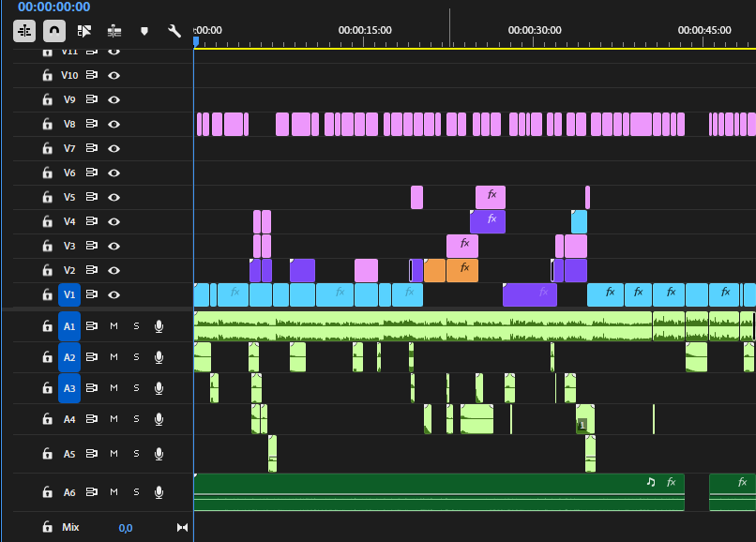Mute audio track A2
Image resolution: width=756 pixels, height=542 pixels.
[x=113, y=357]
